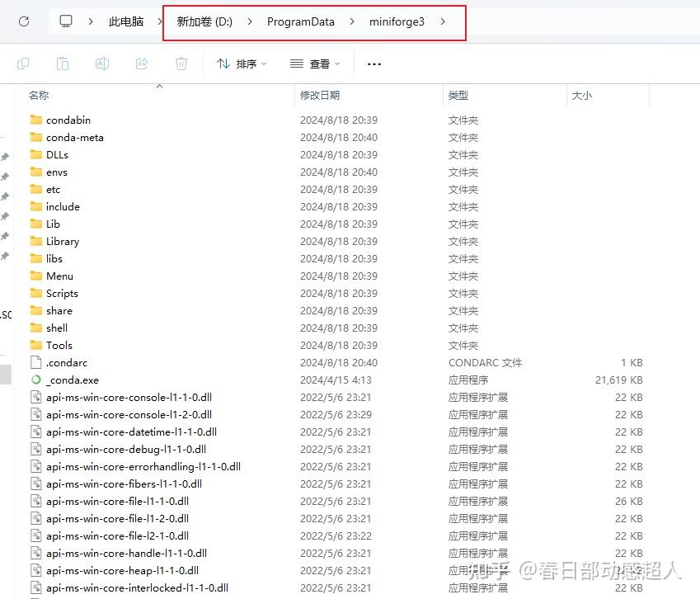This screenshot has width=700, height=599.
Task: Click the delete trash can icon
Action: tap(181, 64)
